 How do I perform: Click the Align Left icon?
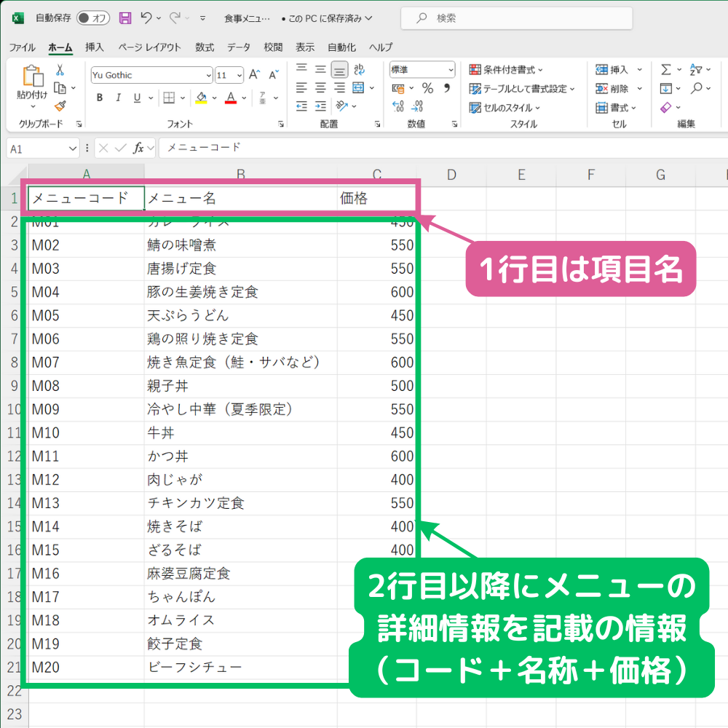(302, 88)
